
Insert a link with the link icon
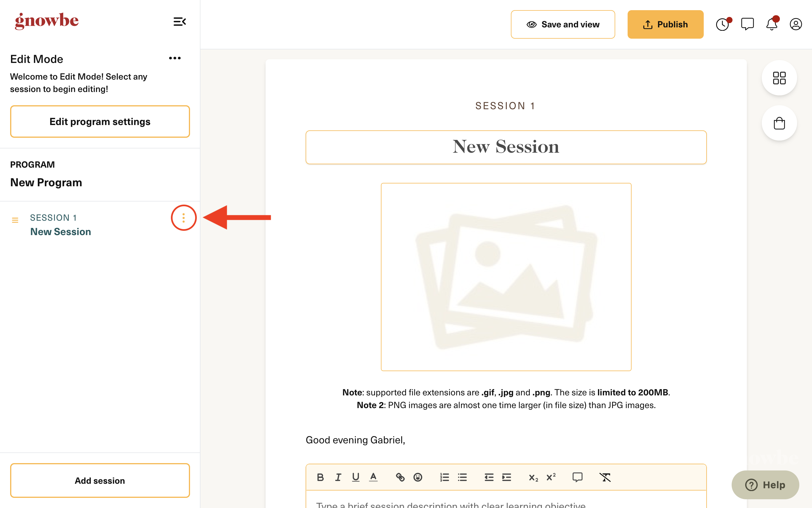[400, 477]
